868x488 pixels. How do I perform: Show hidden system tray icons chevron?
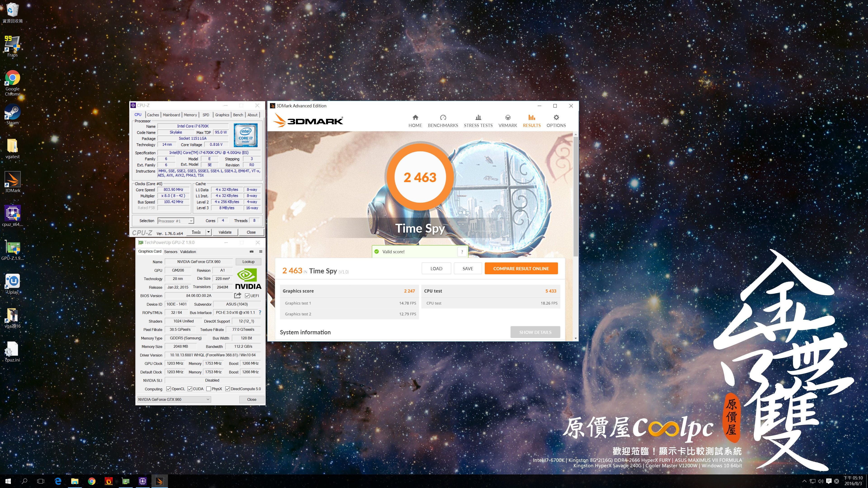804,481
